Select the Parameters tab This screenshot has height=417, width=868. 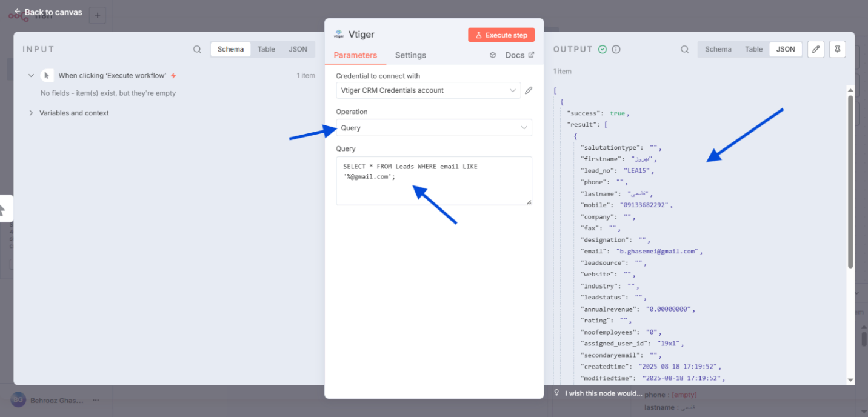click(x=355, y=55)
